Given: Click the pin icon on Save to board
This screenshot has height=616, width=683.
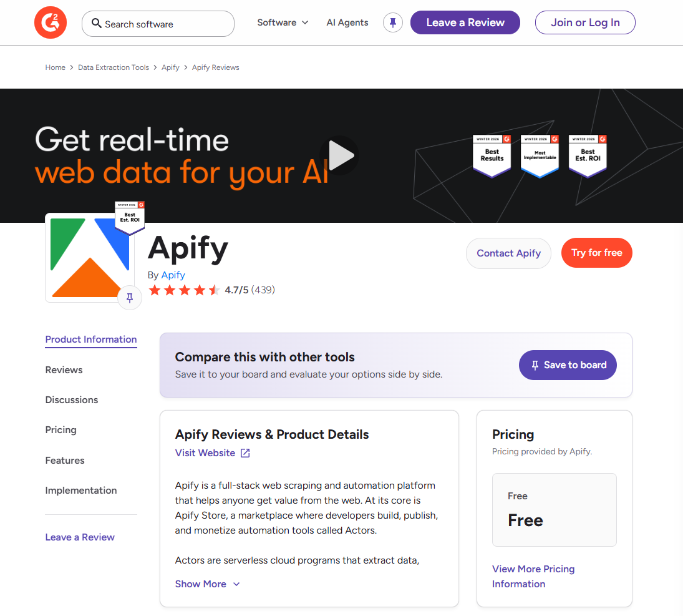Looking at the screenshot, I should (535, 365).
